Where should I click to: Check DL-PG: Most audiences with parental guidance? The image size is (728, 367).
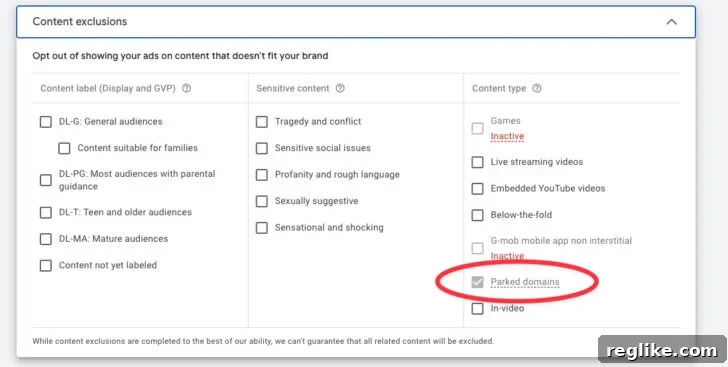click(46, 180)
